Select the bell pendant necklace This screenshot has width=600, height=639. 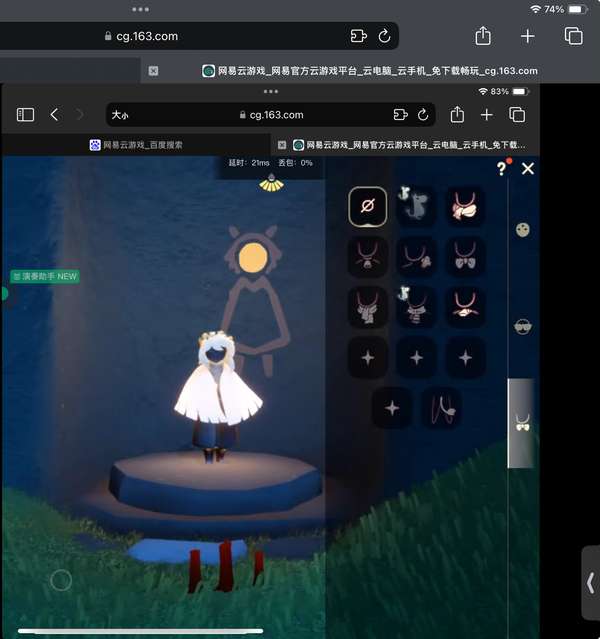point(368,257)
